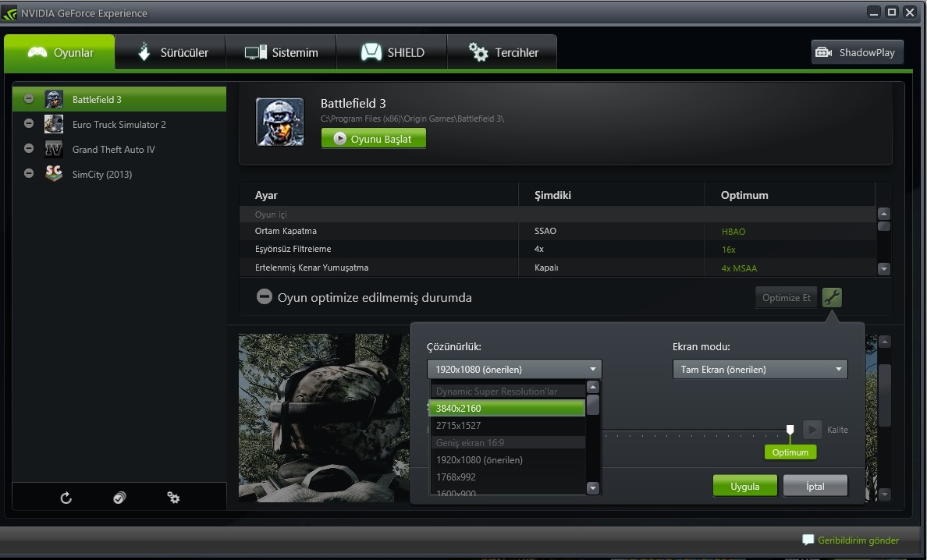This screenshot has height=560, width=927.
Task: Click the Eşyönsüz Filtreleme setting row
Action: [x=557, y=250]
